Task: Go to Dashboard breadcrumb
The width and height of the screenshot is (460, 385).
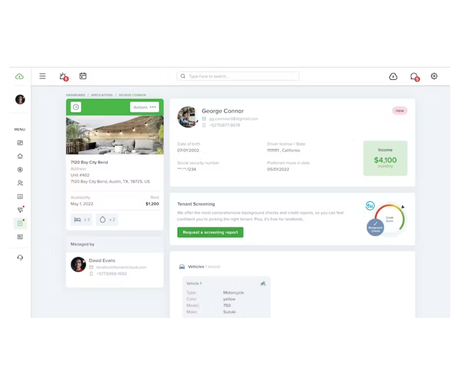Action: tap(76, 95)
